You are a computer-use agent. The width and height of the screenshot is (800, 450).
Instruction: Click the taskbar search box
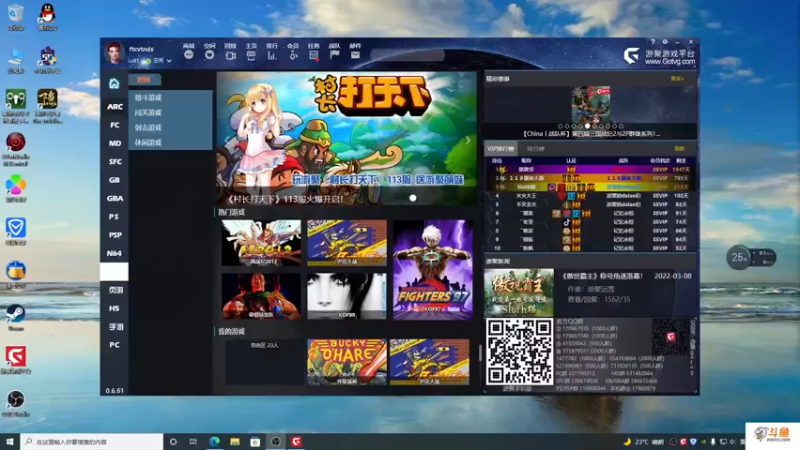92,441
